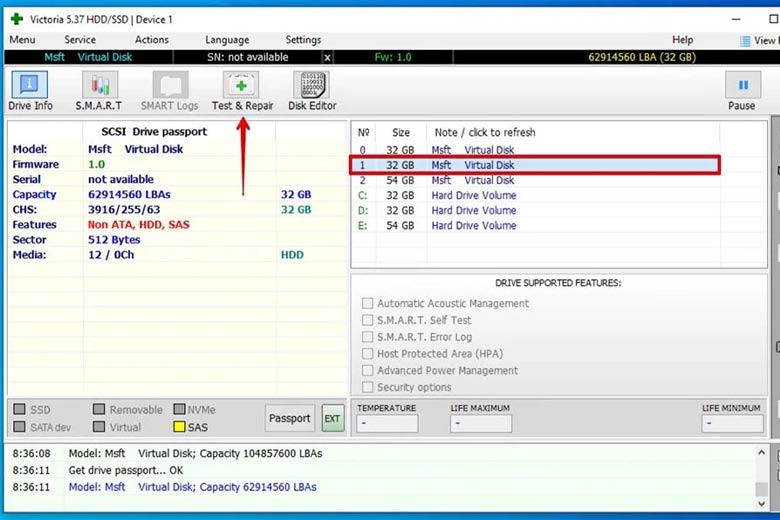Open the SMART Logs toolbar button
The width and height of the screenshot is (780, 520).
(170, 91)
